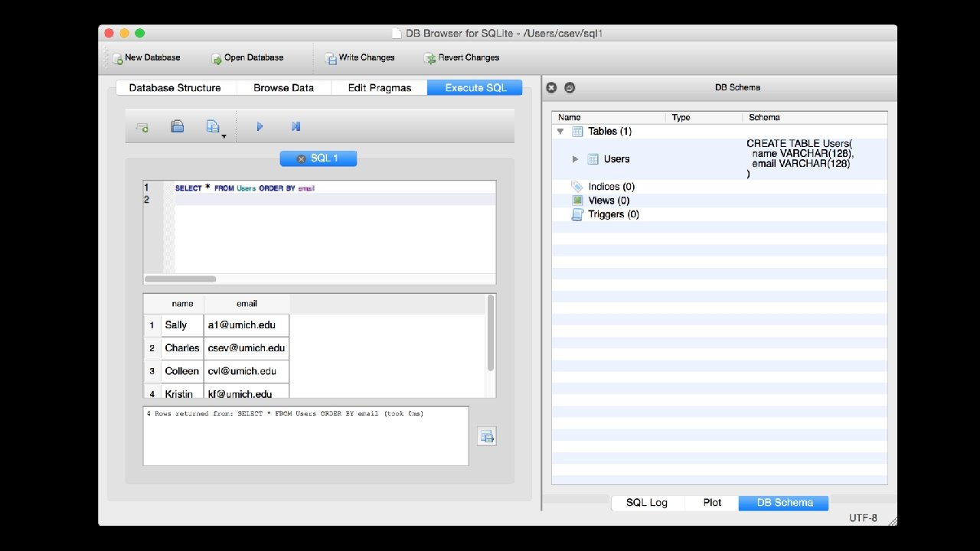The height and width of the screenshot is (551, 980).
Task: Click the results table vertical scrollbar
Action: click(491, 333)
